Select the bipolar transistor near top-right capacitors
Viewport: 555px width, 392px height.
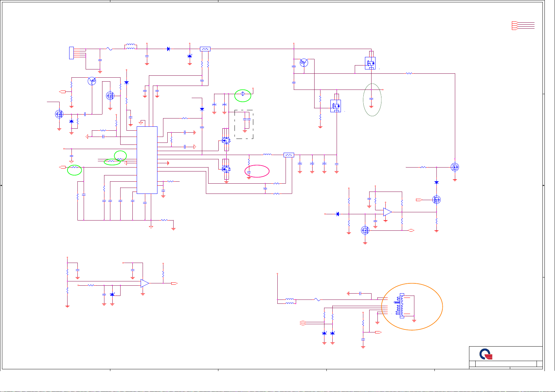tap(304, 63)
